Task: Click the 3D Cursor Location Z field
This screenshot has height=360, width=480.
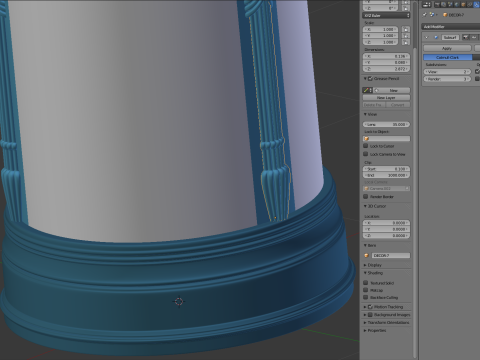Action: click(386, 236)
